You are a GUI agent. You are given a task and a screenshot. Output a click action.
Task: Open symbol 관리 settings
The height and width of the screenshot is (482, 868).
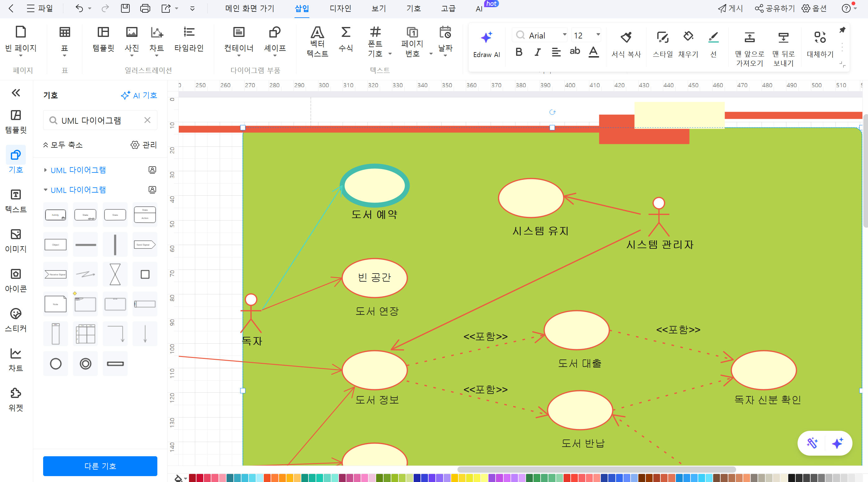(144, 145)
